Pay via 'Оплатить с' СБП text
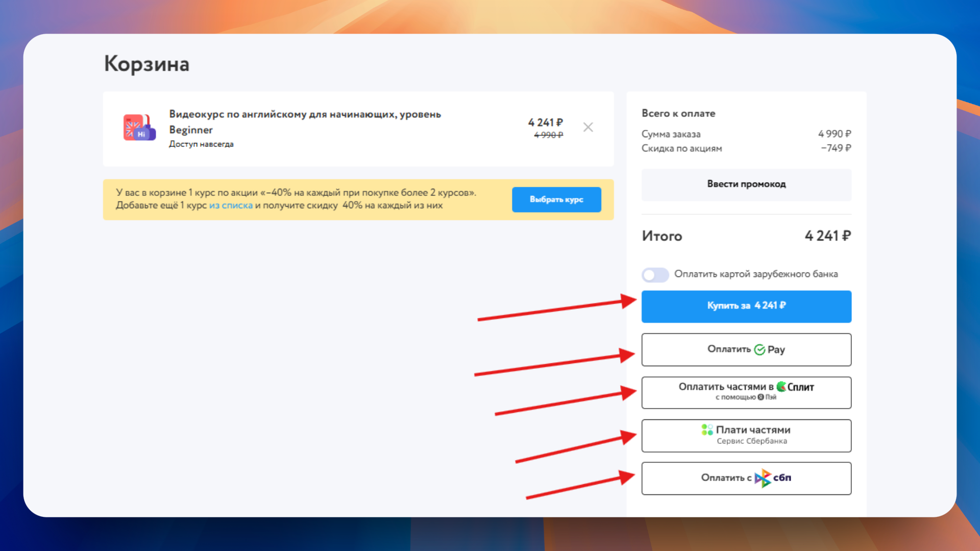Screen dimensions: 980x551 [725, 478]
